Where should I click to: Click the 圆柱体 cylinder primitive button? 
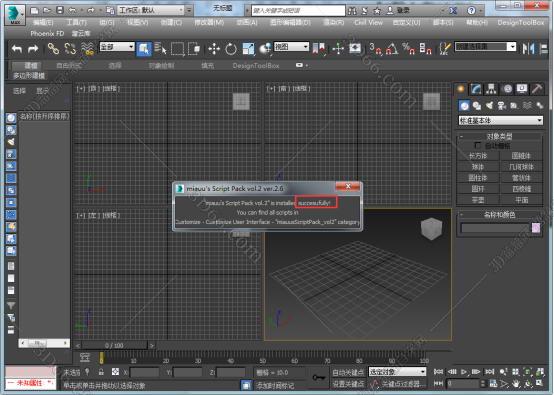click(478, 178)
